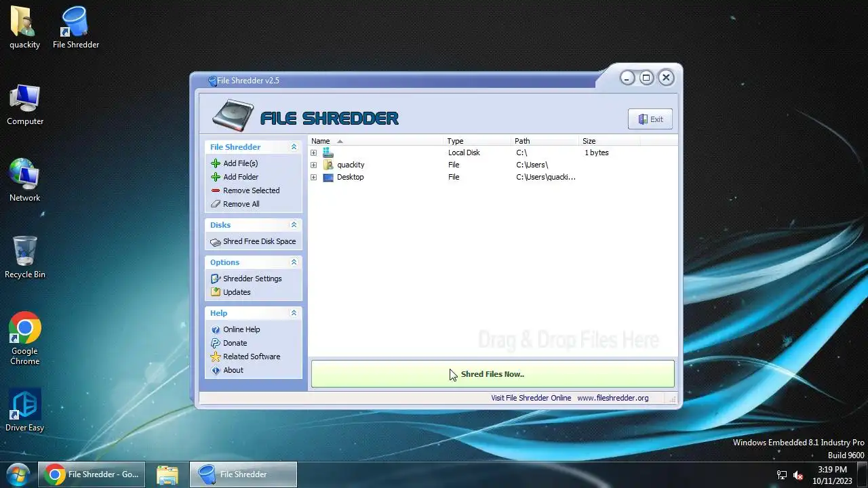Collapse the Disks sidebar panel

(x=294, y=225)
